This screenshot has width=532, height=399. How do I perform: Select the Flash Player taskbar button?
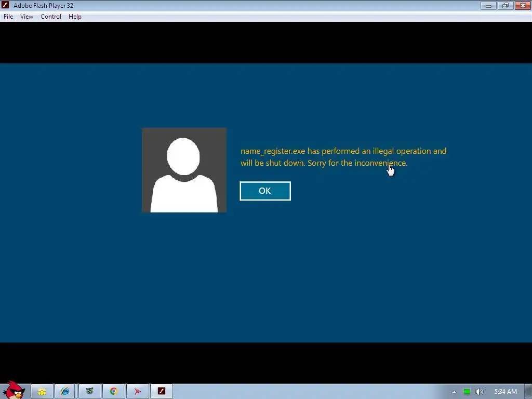[x=162, y=392]
